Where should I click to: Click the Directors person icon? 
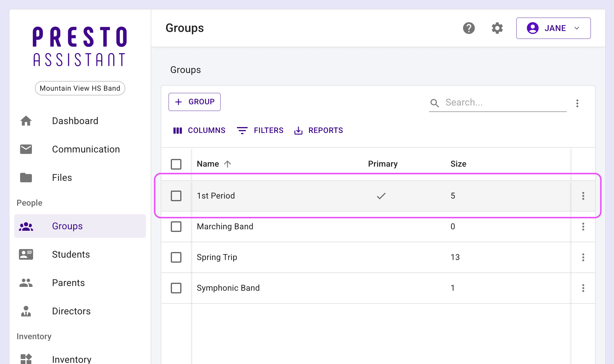coord(26,311)
